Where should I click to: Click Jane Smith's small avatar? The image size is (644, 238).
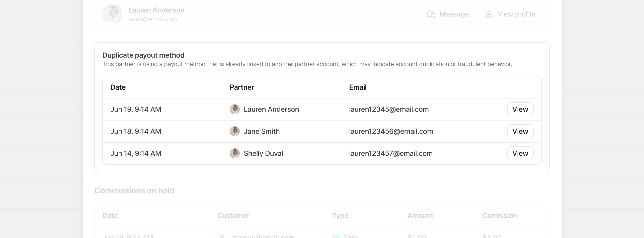pos(235,131)
